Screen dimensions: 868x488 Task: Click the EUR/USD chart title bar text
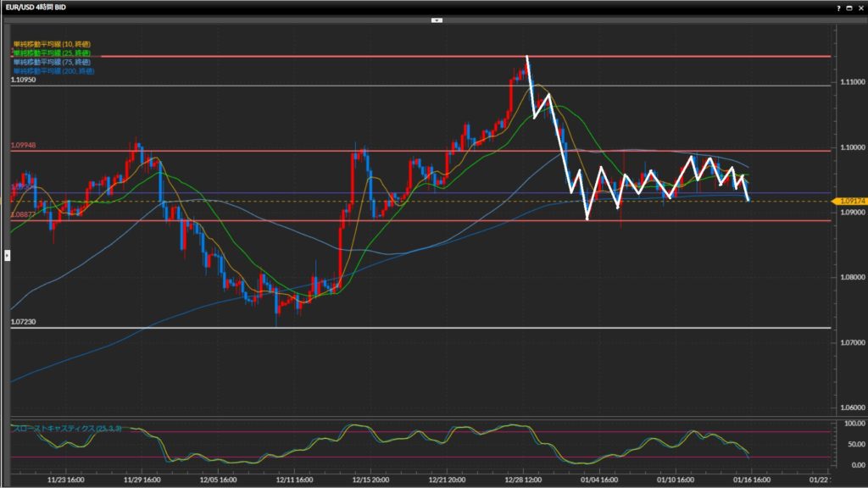tap(36, 7)
